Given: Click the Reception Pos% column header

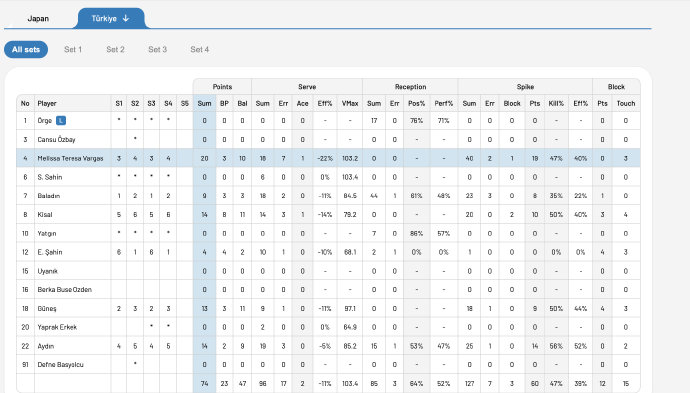Looking at the screenshot, I should click(x=417, y=103).
